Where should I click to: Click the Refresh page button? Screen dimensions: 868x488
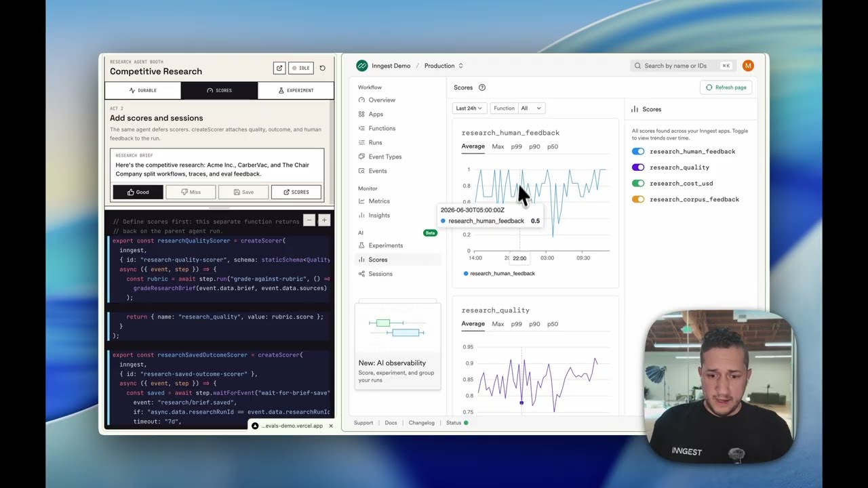click(726, 87)
